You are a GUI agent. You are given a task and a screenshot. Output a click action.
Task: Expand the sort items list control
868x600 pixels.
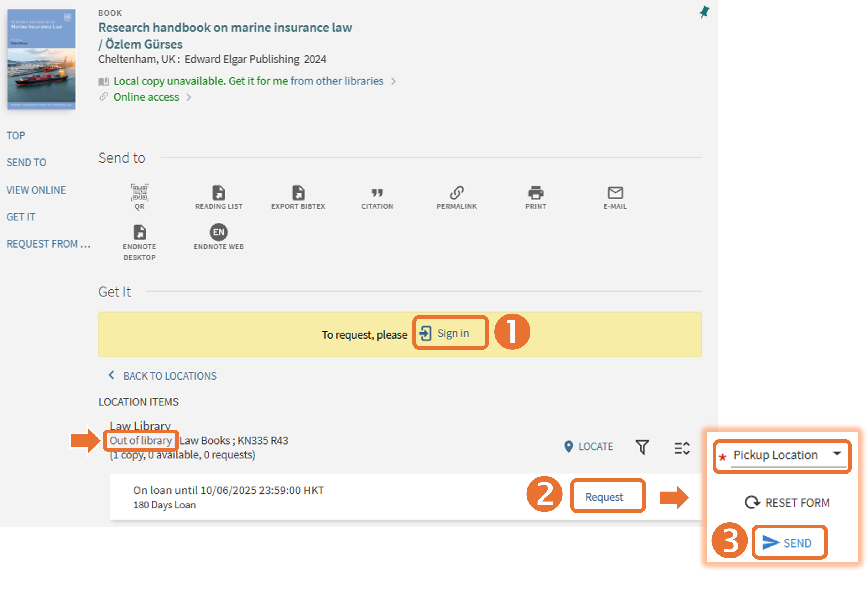(682, 448)
